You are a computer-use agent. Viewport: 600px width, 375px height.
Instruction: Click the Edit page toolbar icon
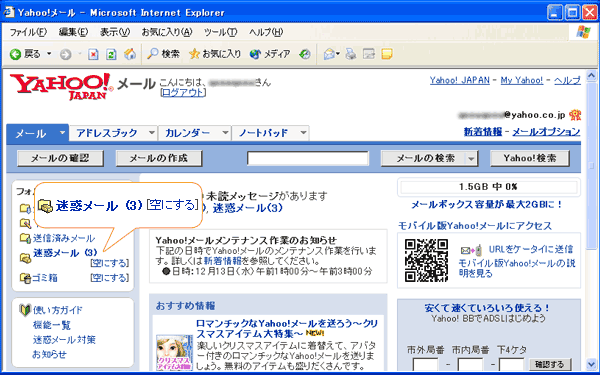coord(369,54)
